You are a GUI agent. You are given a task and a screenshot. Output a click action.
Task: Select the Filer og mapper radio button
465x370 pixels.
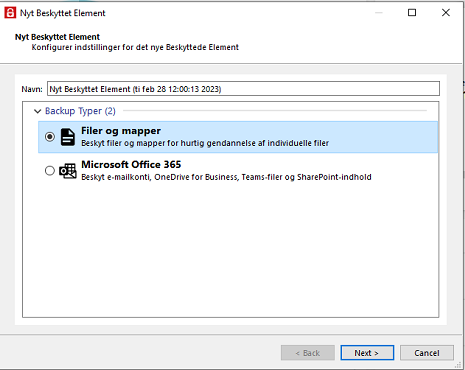pos(50,137)
